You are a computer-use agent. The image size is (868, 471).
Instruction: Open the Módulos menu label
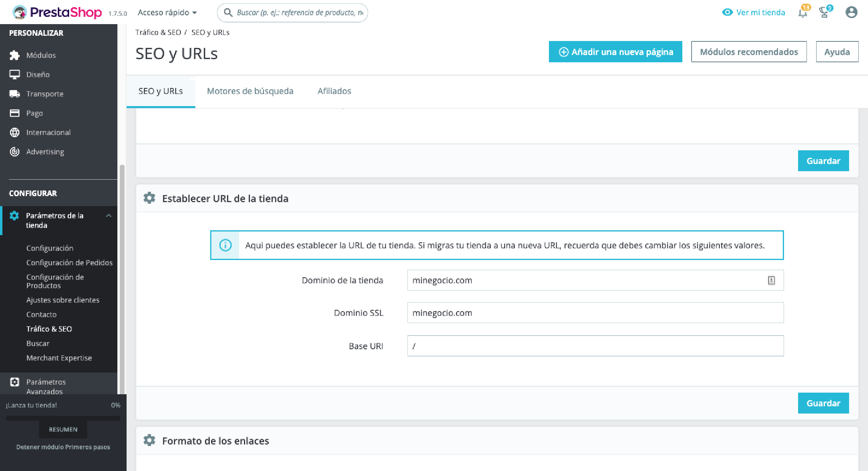(x=41, y=55)
